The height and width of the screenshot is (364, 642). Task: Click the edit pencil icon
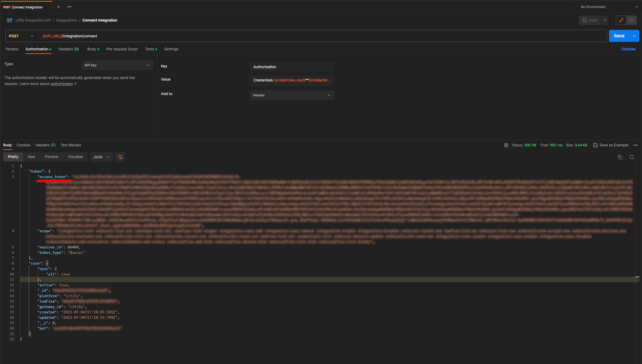pyautogui.click(x=621, y=20)
